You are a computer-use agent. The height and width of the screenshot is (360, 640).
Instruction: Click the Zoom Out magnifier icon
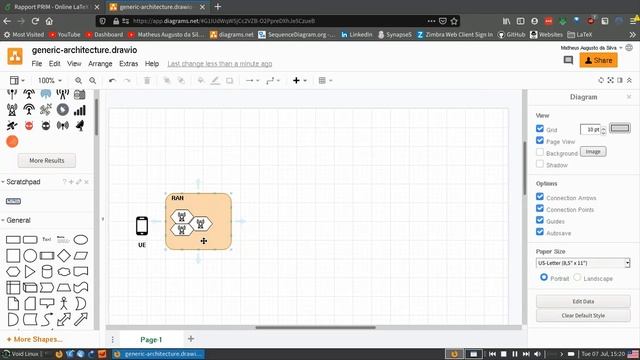(93, 81)
